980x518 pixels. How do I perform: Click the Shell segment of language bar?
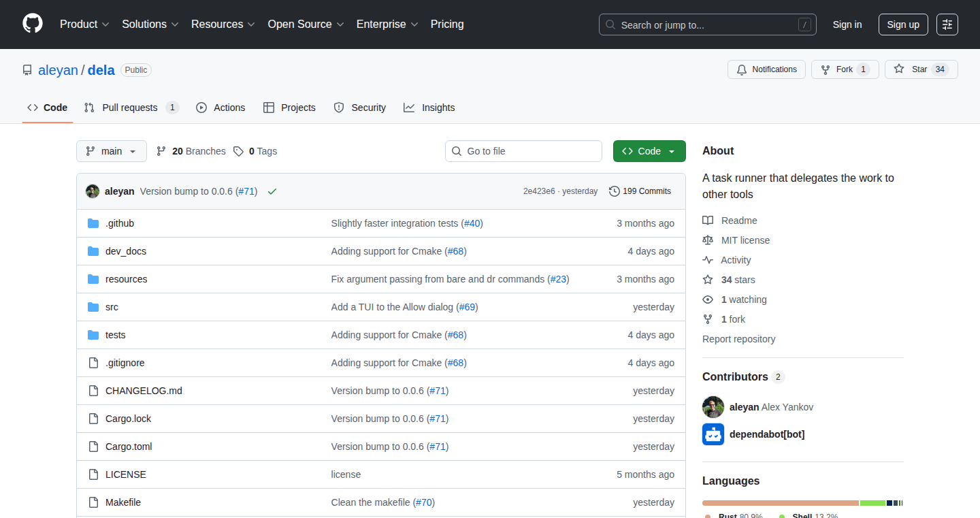pos(873,503)
